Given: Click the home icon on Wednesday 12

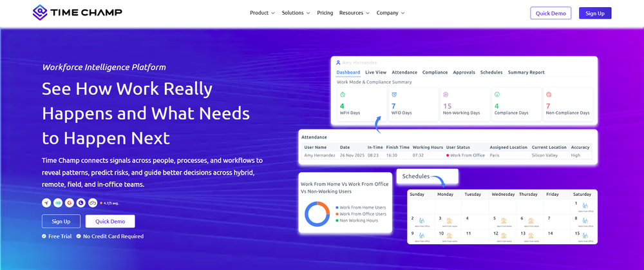Looking at the screenshot, I should [504, 235].
